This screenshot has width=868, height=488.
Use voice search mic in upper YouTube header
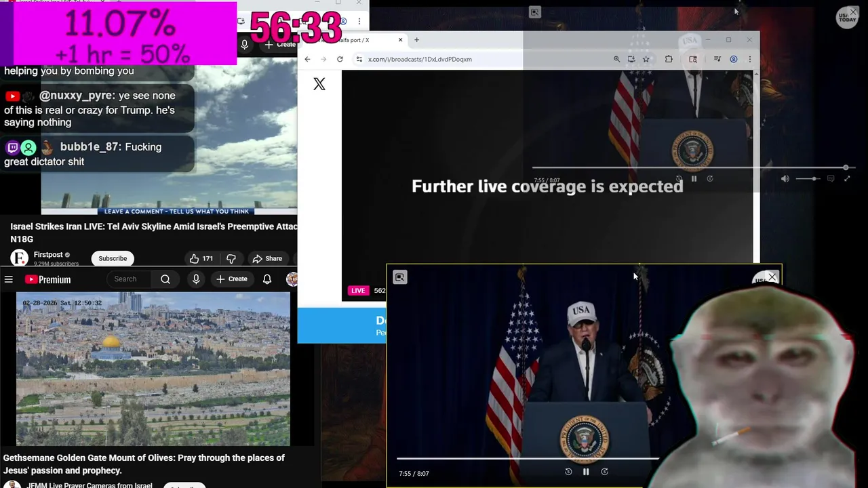click(x=245, y=45)
